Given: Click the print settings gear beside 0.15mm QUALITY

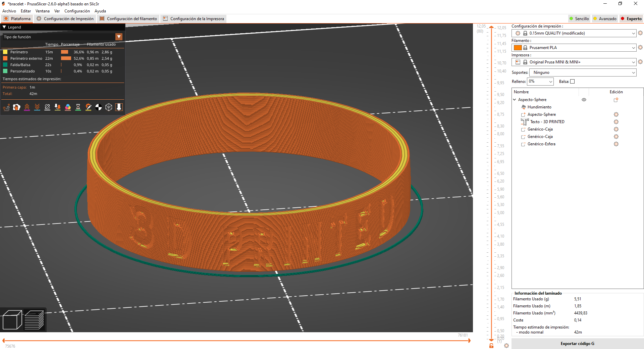Looking at the screenshot, I should click(640, 33).
